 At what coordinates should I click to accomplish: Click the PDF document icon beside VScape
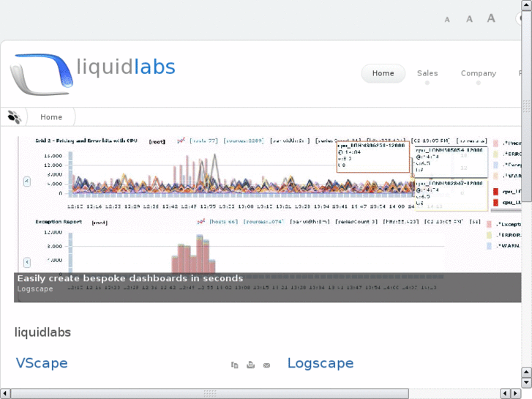(x=234, y=365)
